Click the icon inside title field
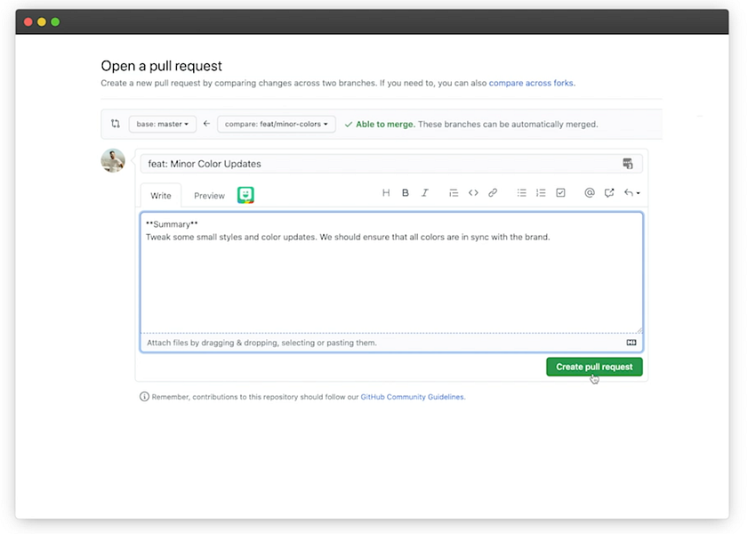 (628, 164)
